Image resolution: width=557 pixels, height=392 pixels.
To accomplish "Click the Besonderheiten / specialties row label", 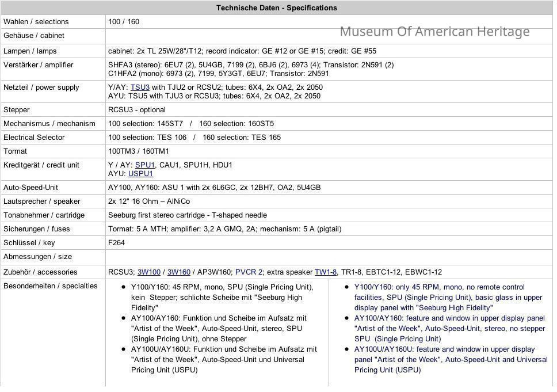I will pos(51,286).
